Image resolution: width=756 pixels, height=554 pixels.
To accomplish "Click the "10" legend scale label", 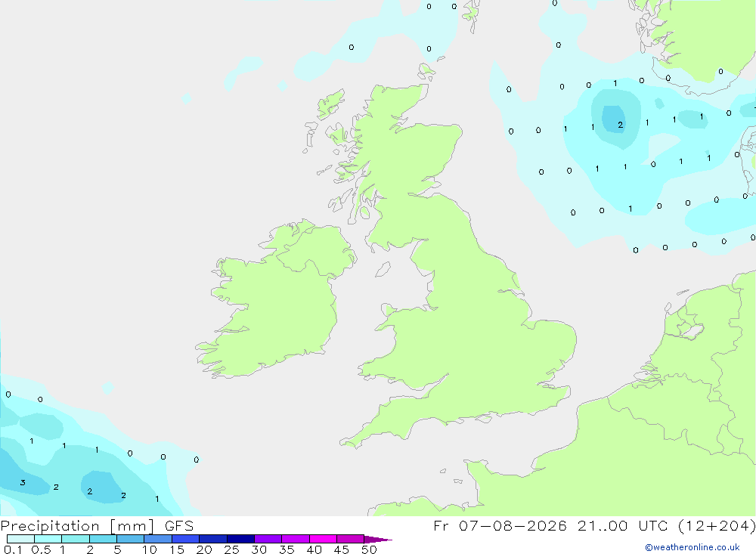I will tap(149, 549).
